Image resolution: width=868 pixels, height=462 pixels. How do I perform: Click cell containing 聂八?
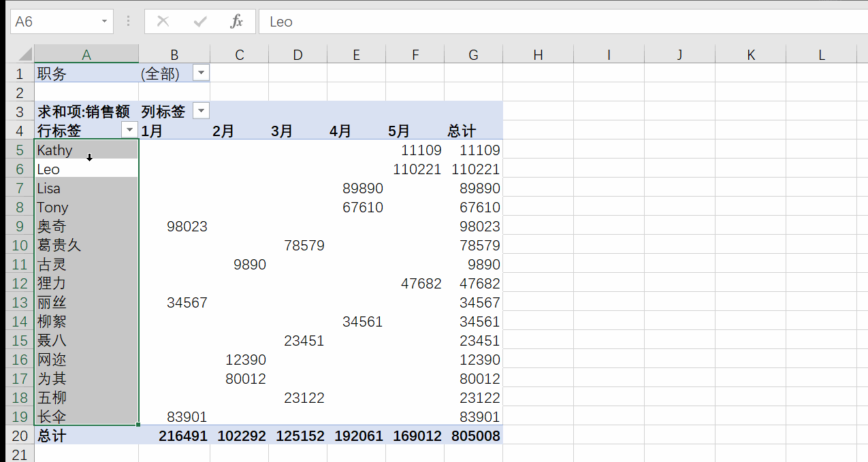point(86,340)
